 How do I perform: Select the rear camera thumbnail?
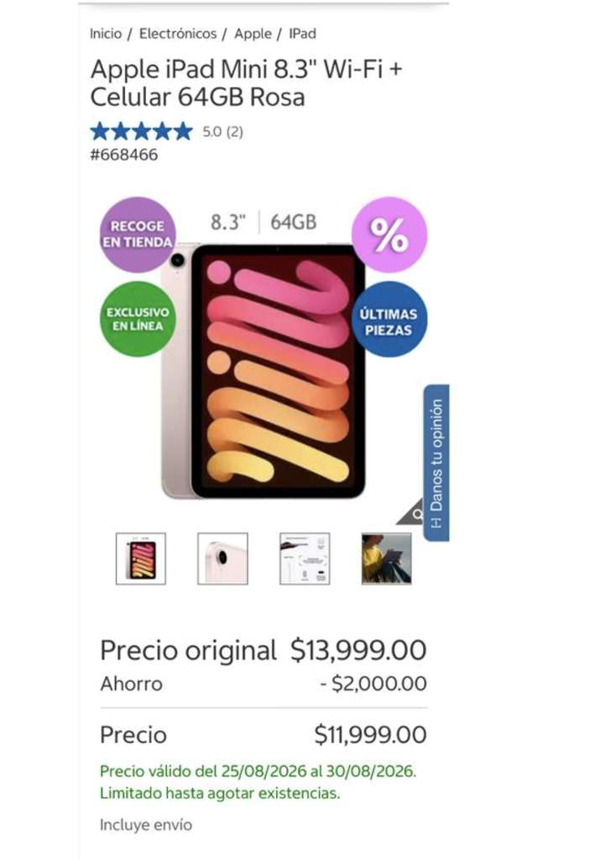click(x=222, y=558)
